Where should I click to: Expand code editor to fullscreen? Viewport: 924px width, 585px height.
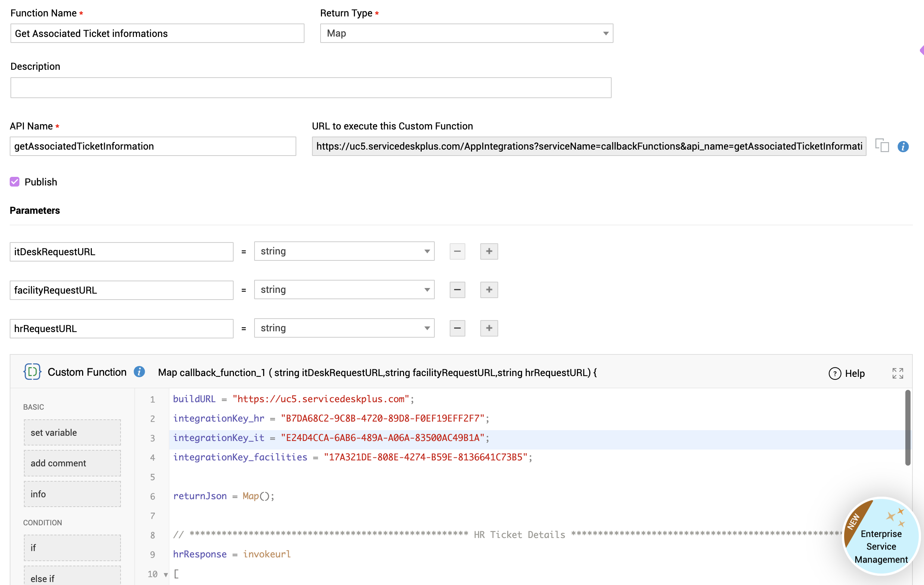pos(897,373)
